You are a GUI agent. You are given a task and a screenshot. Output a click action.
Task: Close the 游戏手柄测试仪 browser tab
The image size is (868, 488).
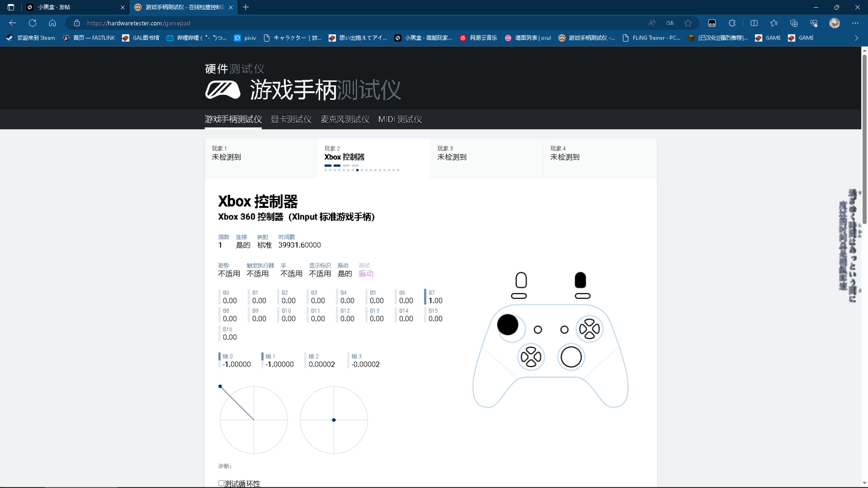(x=231, y=8)
